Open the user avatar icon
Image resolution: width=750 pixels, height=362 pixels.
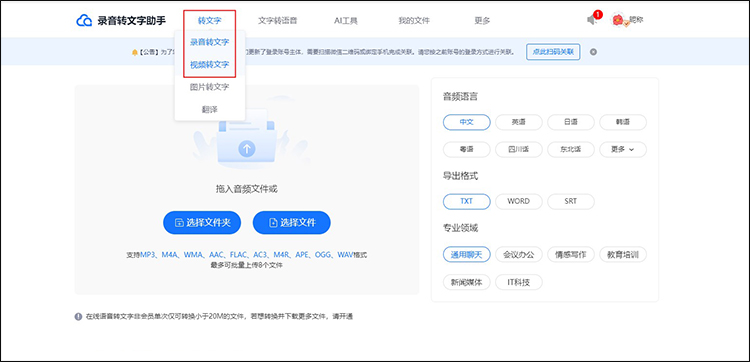point(618,20)
